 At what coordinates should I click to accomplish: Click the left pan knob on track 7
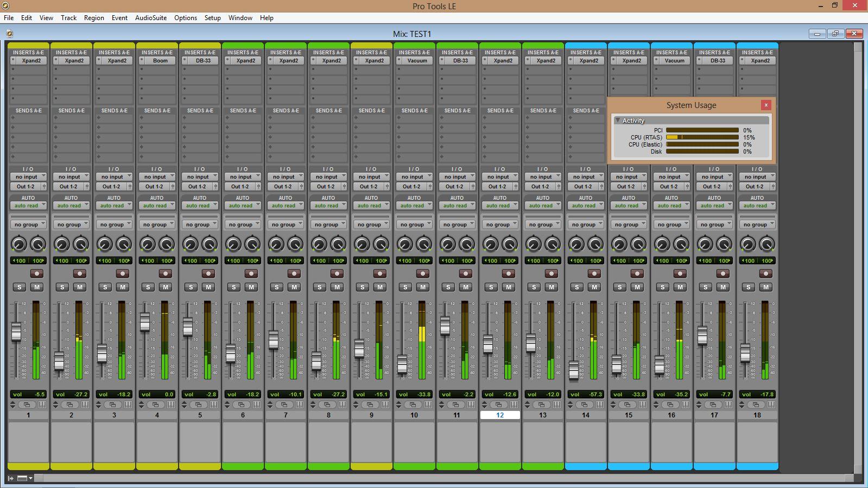pyautogui.click(x=276, y=244)
